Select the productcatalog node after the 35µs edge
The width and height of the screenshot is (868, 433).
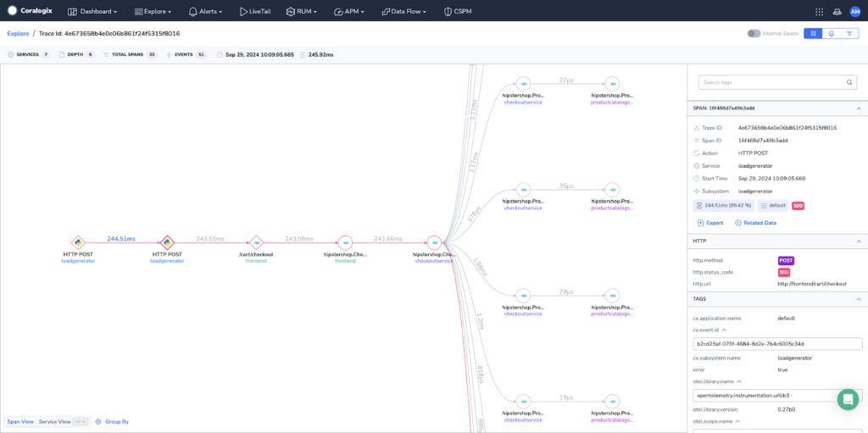[612, 190]
